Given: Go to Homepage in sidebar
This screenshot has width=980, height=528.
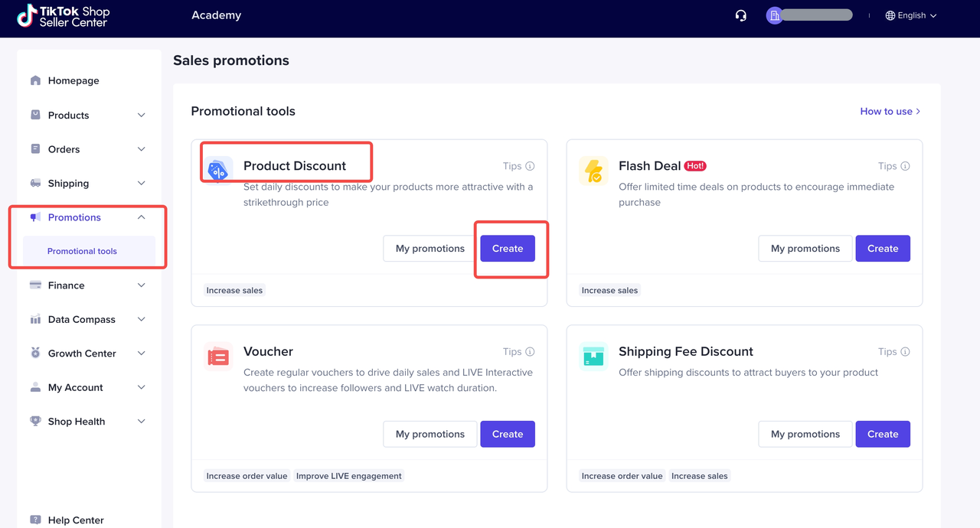Looking at the screenshot, I should [x=73, y=81].
